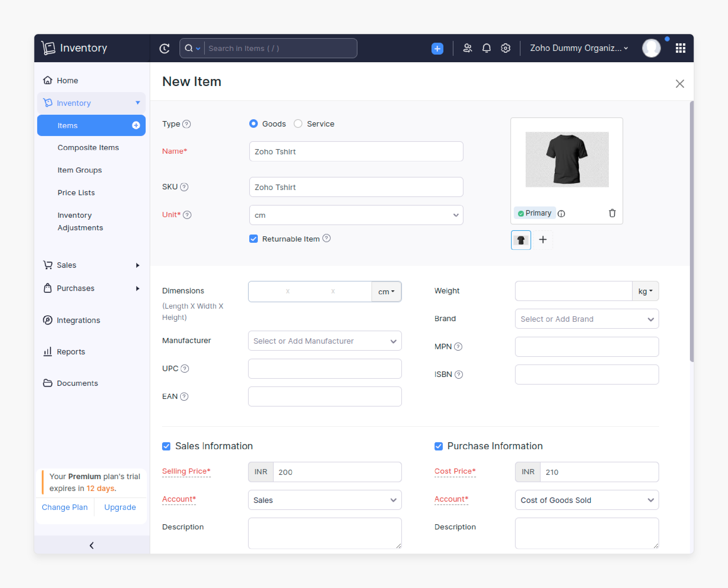Close the New Item form

point(680,84)
